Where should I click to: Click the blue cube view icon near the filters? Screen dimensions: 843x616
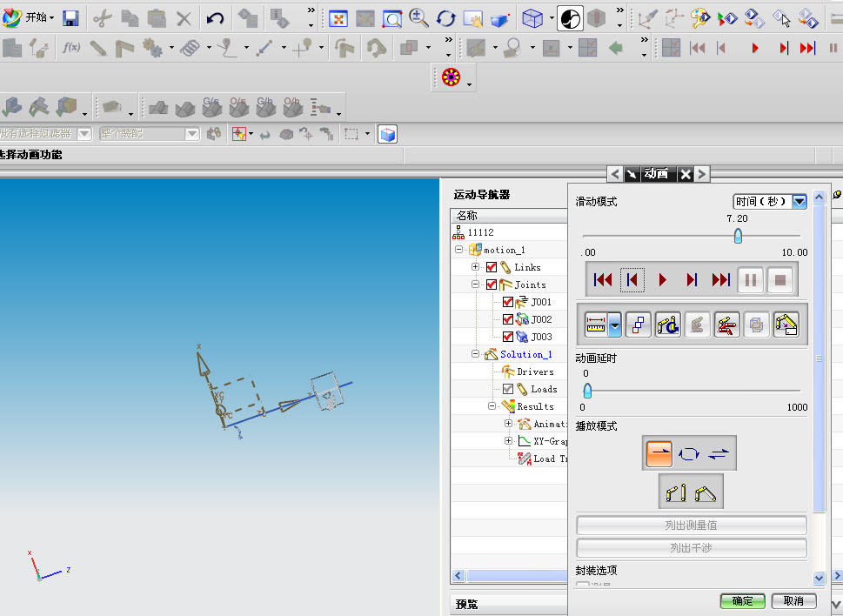click(388, 134)
